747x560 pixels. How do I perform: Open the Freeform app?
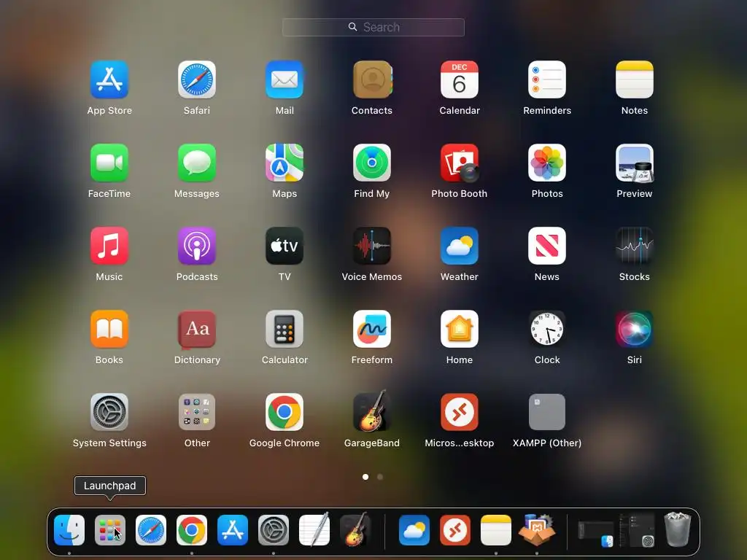pos(372,329)
